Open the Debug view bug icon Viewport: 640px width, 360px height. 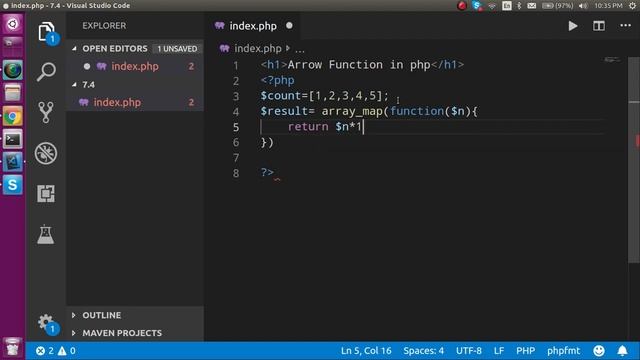(46, 153)
